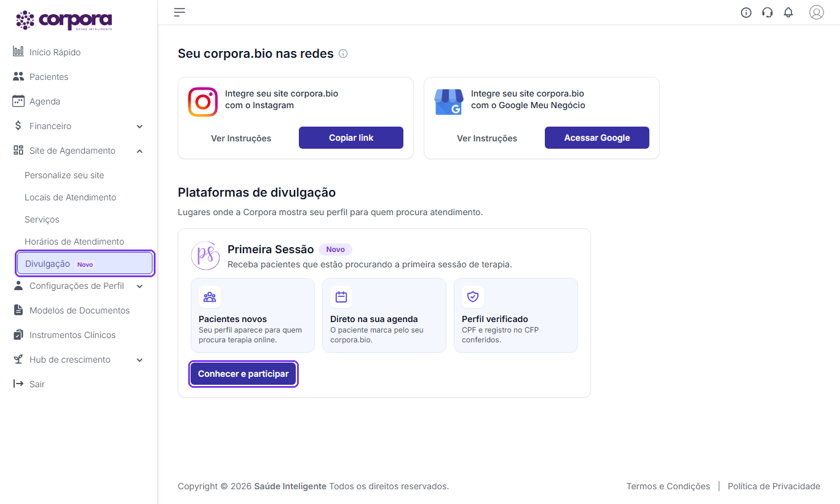Click the Pacientes novos people icon
Viewport: 840px width, 504px height.
[x=210, y=297]
